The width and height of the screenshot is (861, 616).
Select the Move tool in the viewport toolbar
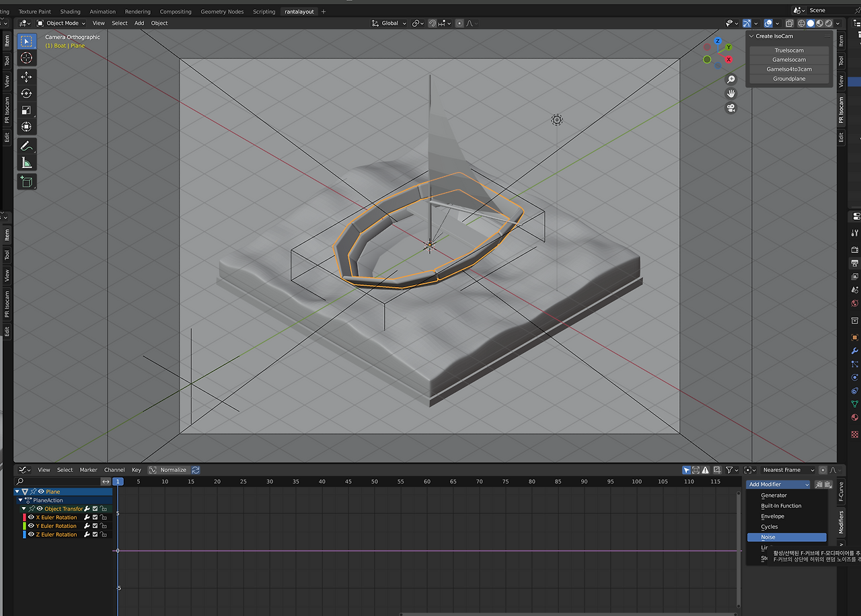click(x=26, y=77)
